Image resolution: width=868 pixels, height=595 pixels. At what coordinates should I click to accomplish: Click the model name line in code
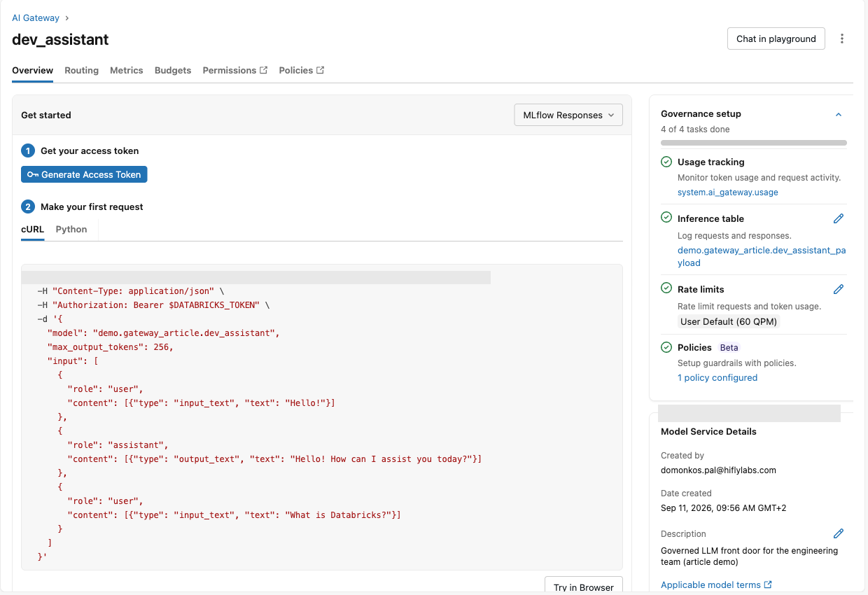click(163, 333)
